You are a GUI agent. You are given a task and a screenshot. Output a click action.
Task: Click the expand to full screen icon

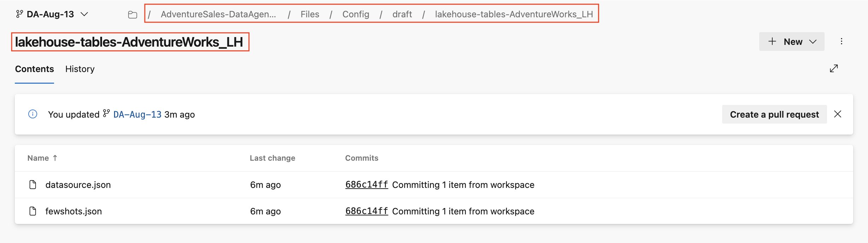[x=834, y=69]
